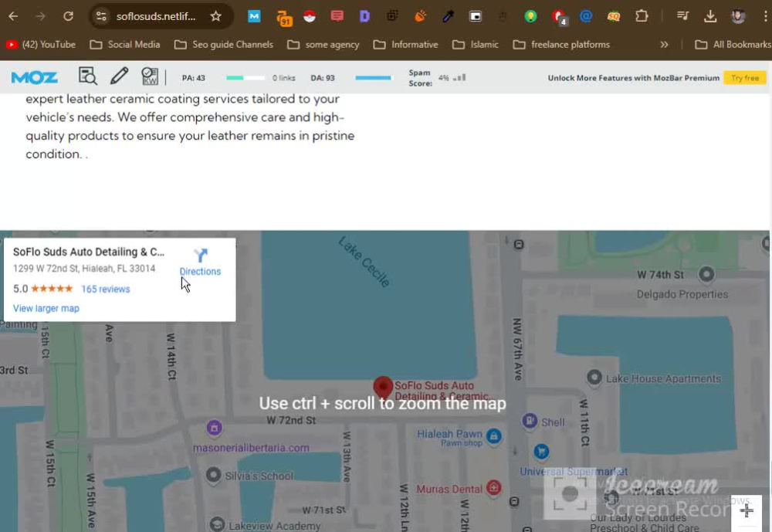Click the browser forward arrow
Viewport: 772px width, 532px height.
click(x=40, y=16)
